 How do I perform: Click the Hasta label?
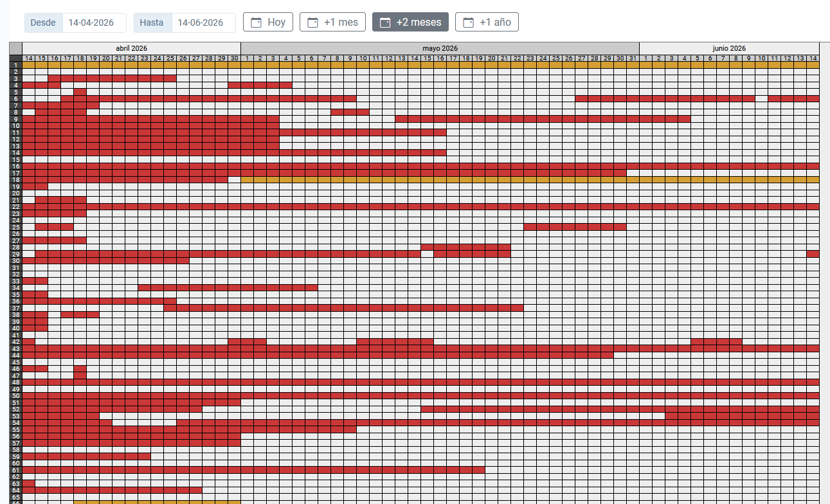click(x=152, y=22)
